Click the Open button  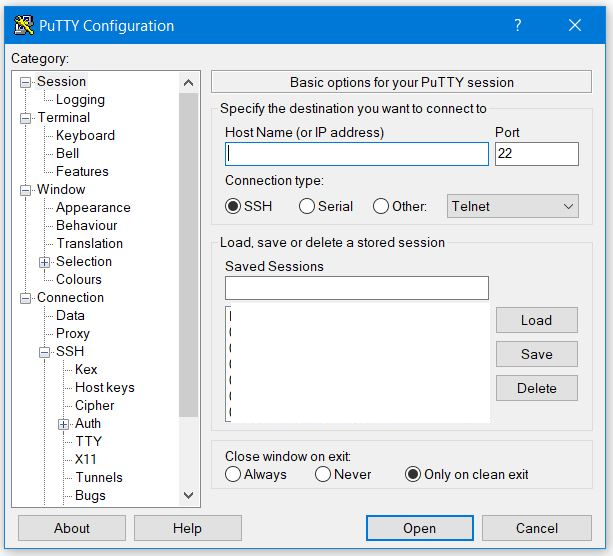(419, 528)
